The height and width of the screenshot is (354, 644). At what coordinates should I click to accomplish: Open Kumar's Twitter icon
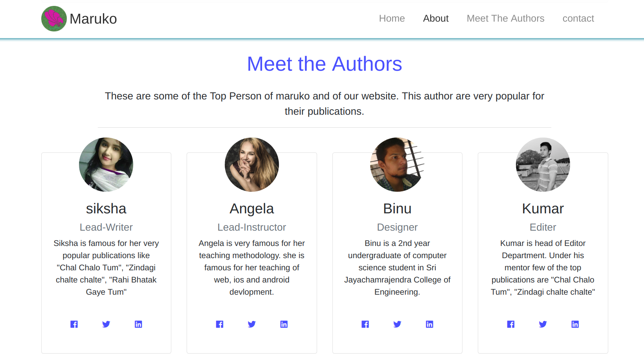[x=543, y=324]
